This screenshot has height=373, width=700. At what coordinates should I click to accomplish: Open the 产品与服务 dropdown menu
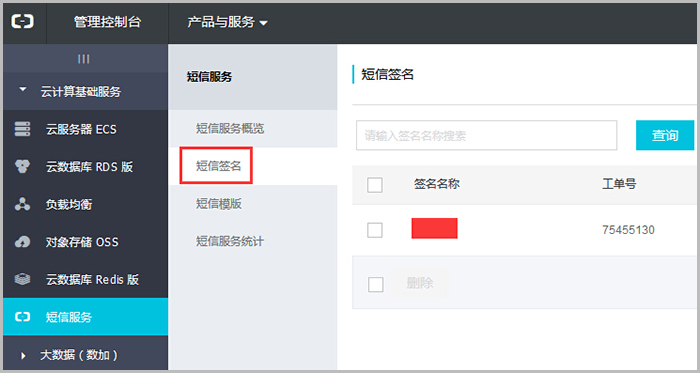(x=227, y=22)
